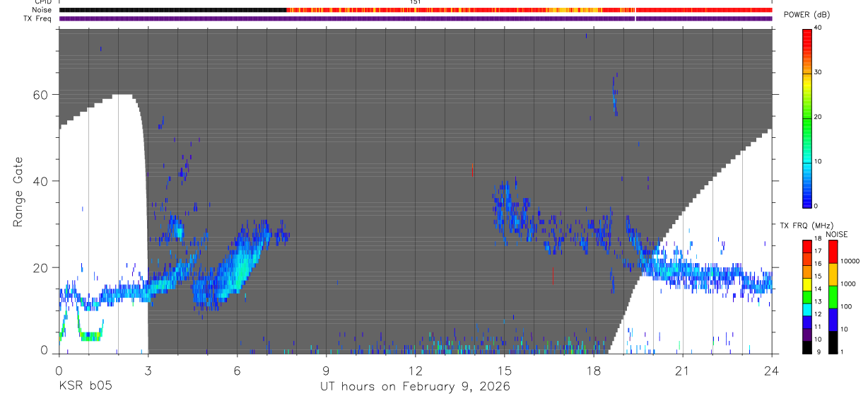
Task: Click the red marker near 16.5 UT, gate 18
Action: (x=552, y=275)
